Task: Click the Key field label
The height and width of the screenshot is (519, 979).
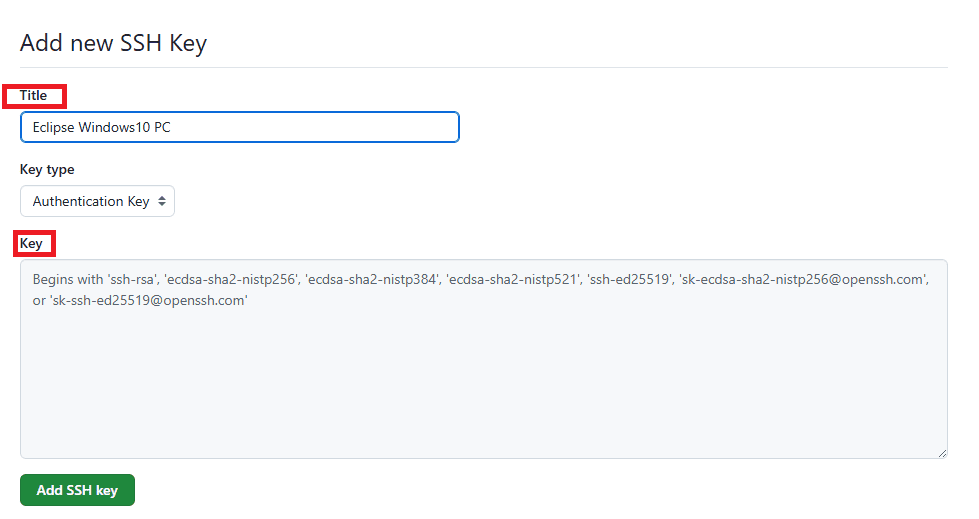Action: coord(31,243)
